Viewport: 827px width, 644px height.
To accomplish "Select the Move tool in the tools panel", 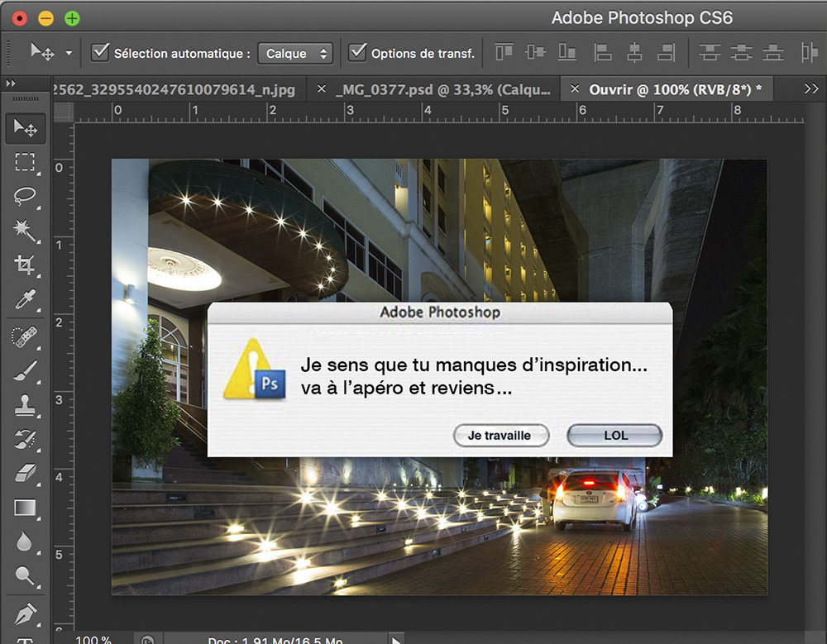I will tap(26, 128).
